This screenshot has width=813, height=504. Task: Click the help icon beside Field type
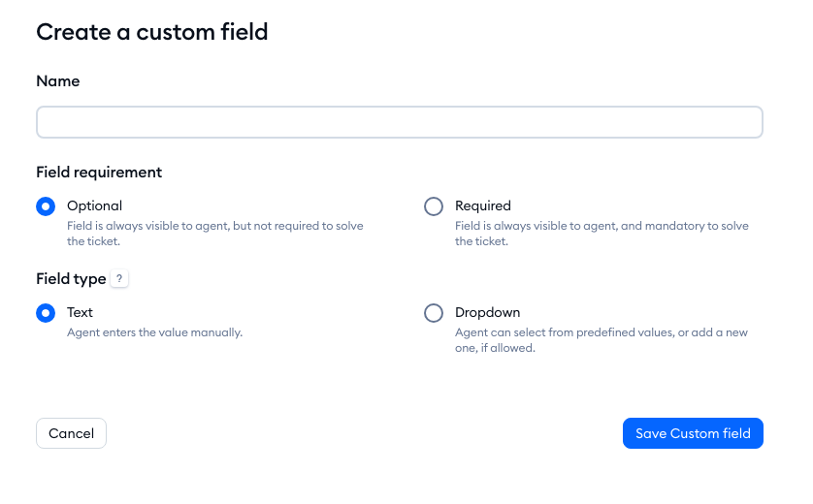119,279
